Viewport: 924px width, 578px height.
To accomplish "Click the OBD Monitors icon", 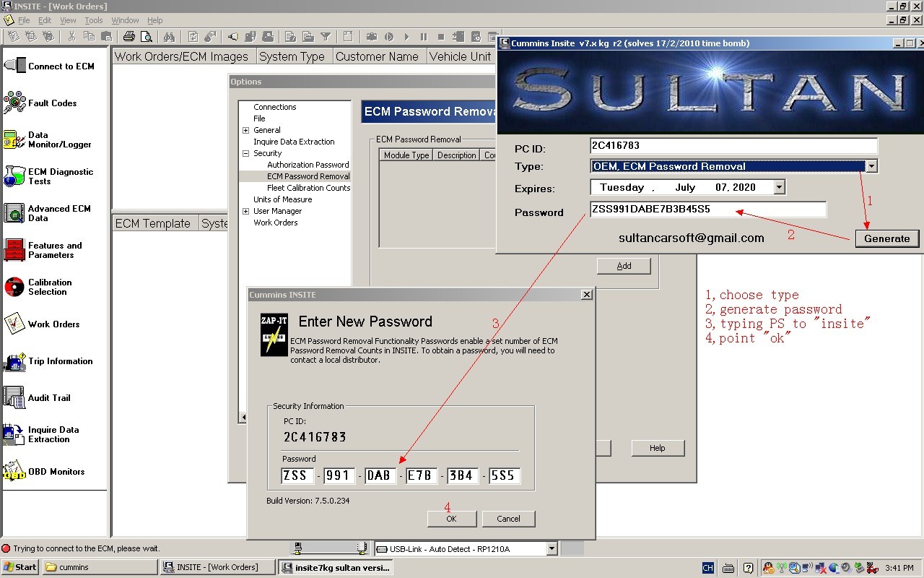I will pos(14,472).
